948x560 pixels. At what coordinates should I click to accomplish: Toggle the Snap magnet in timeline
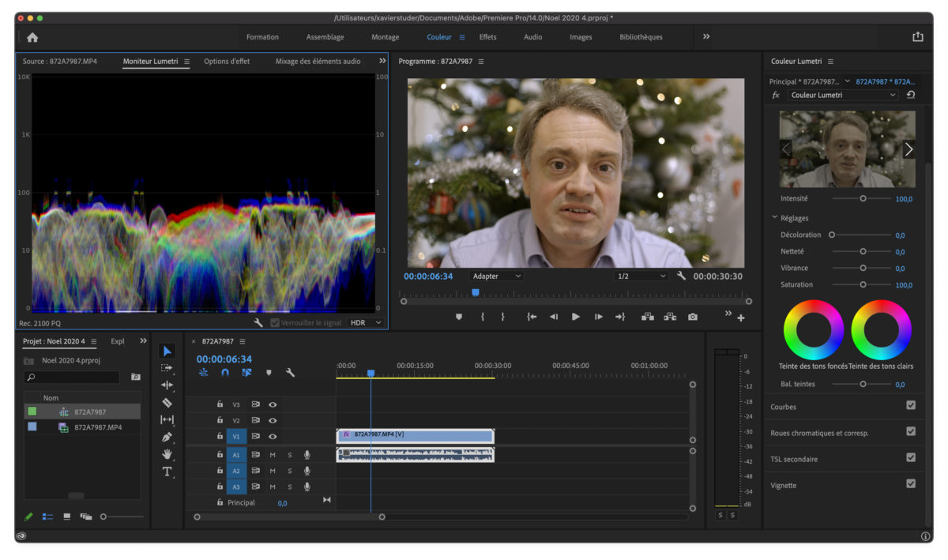(225, 373)
